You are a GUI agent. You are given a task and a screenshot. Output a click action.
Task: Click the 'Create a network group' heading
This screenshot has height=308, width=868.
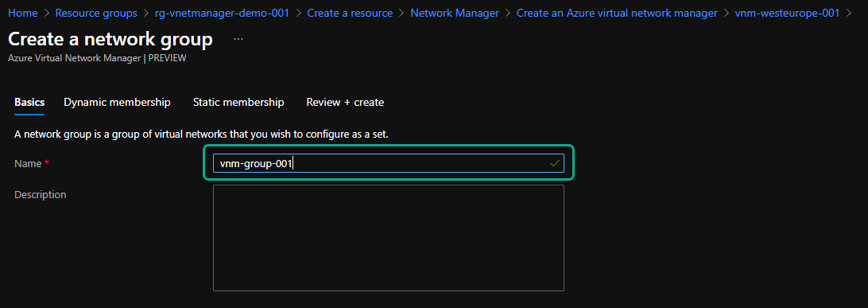tap(110, 39)
